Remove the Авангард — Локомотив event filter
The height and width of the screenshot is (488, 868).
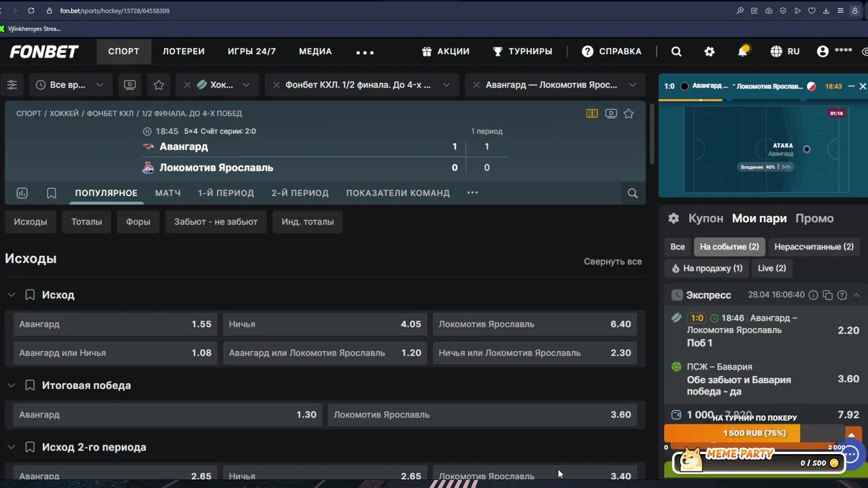coord(476,85)
